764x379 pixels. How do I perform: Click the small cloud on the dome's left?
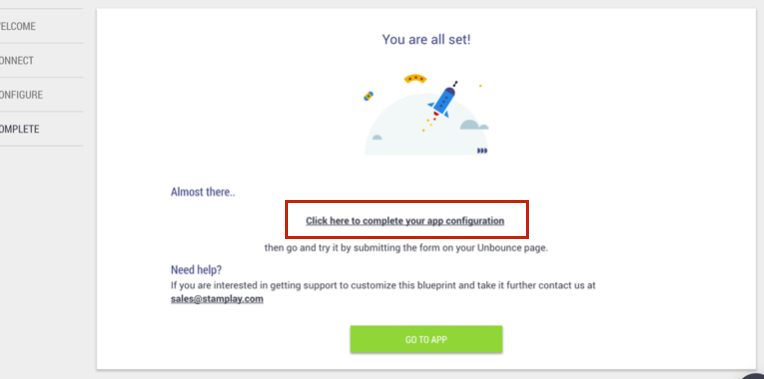[377, 137]
